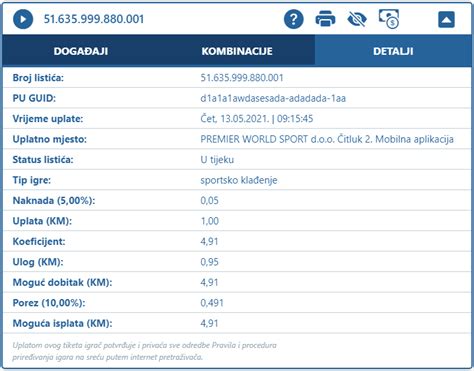Collapse the ticket with the up arrow
Image resolution: width=474 pixels, height=371 pixels.
coord(446,19)
